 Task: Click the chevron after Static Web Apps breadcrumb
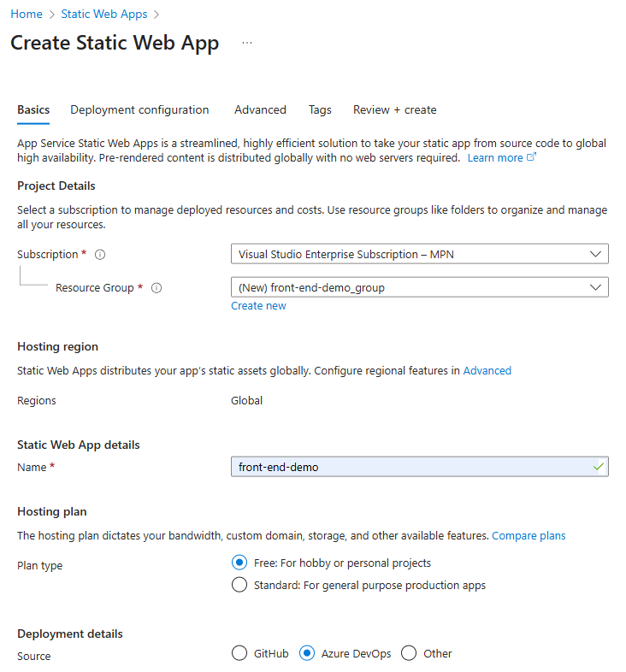pyautogui.click(x=156, y=15)
